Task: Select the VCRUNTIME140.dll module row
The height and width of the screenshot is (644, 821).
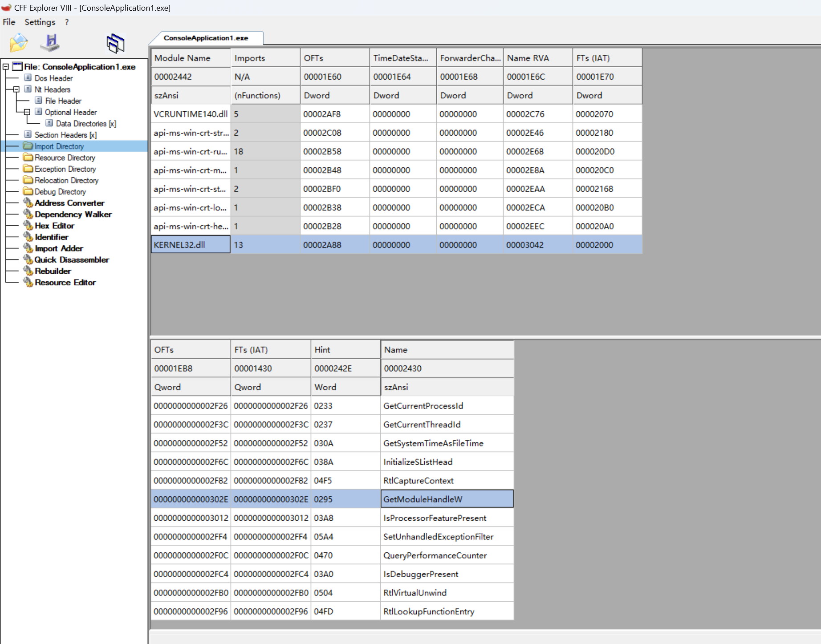Action: pos(190,114)
